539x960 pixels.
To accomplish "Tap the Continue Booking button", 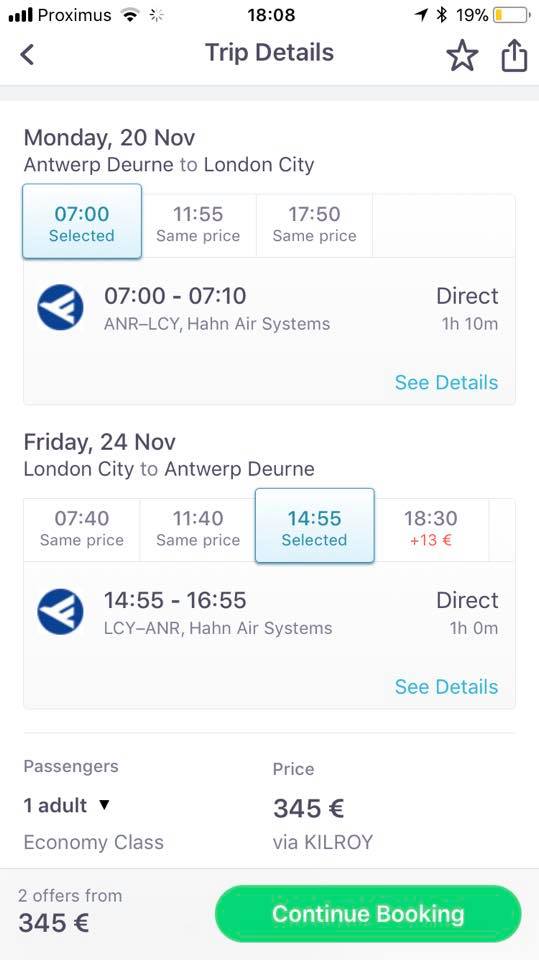I will [368, 914].
